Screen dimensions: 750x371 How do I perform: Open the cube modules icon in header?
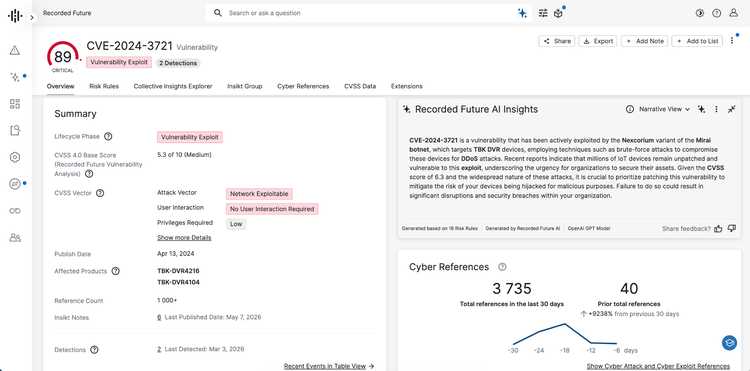[x=558, y=13]
